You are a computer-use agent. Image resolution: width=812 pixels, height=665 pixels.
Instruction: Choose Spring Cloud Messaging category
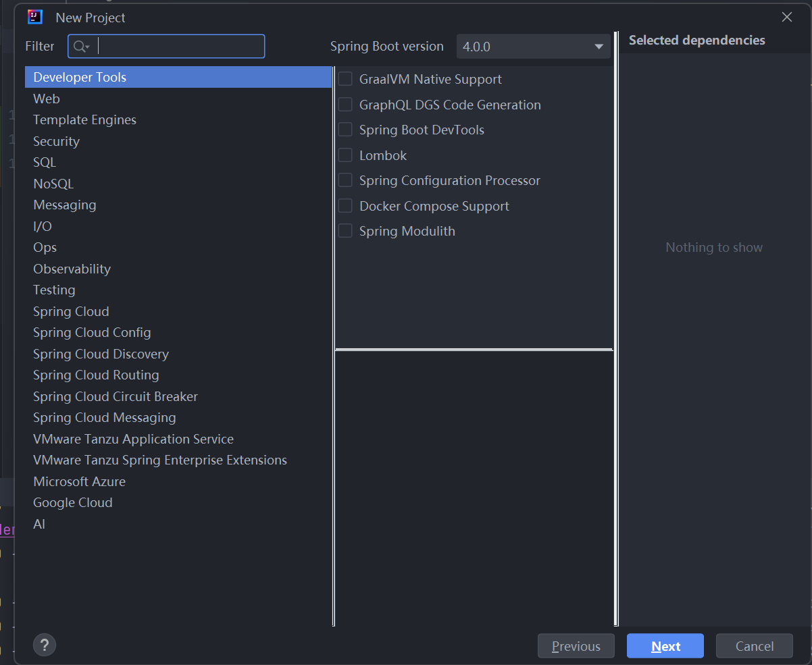[178, 417]
